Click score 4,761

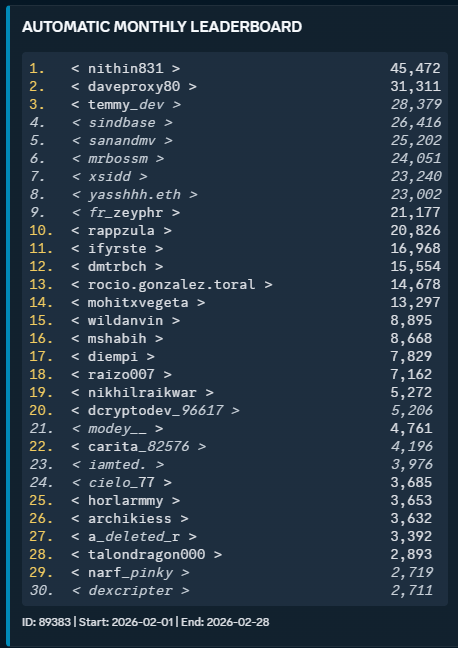(x=411, y=429)
